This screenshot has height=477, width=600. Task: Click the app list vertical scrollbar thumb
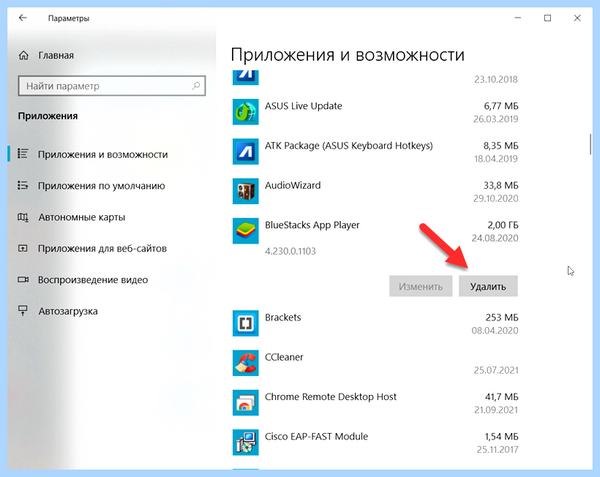pos(590,144)
